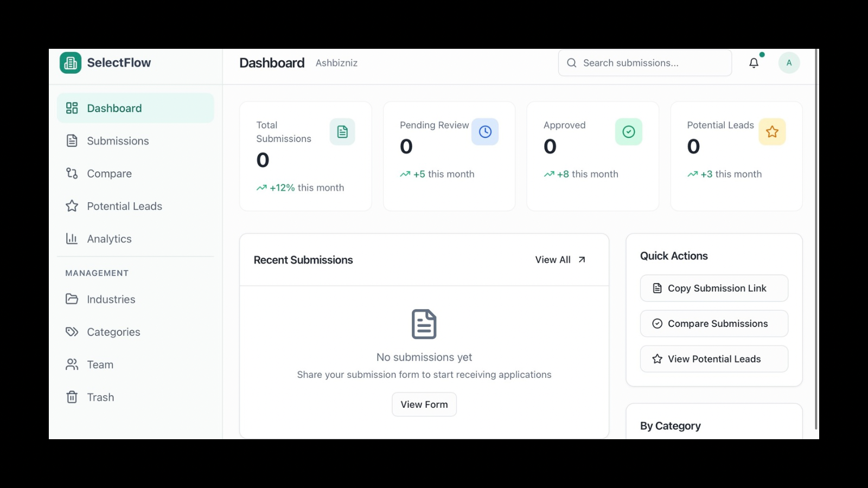Click the SelectFlow logo icon
The width and height of the screenshot is (868, 488).
pyautogui.click(x=70, y=62)
